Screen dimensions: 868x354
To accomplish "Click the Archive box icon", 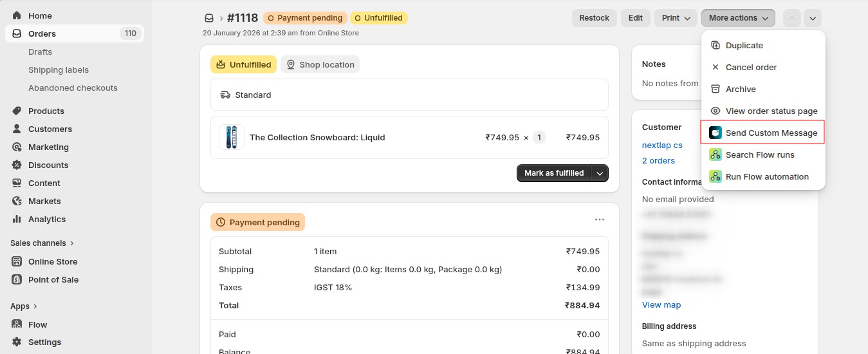I will pyautogui.click(x=716, y=89).
